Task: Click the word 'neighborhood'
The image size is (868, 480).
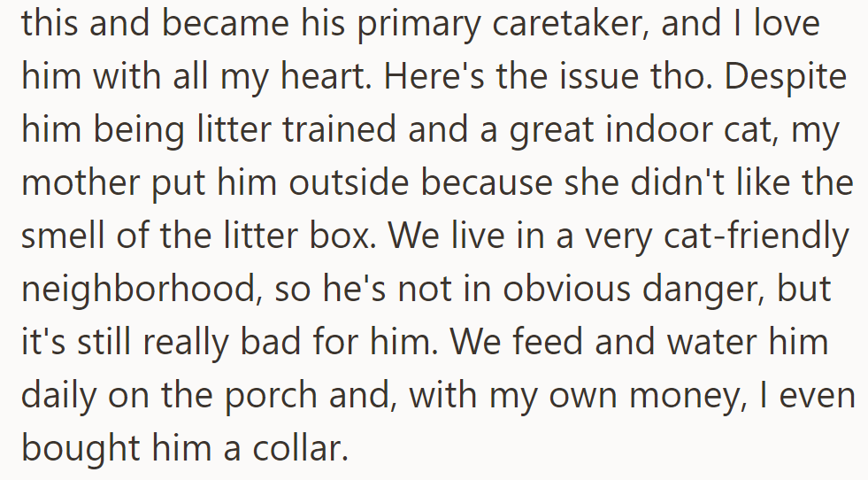Action: [142, 290]
